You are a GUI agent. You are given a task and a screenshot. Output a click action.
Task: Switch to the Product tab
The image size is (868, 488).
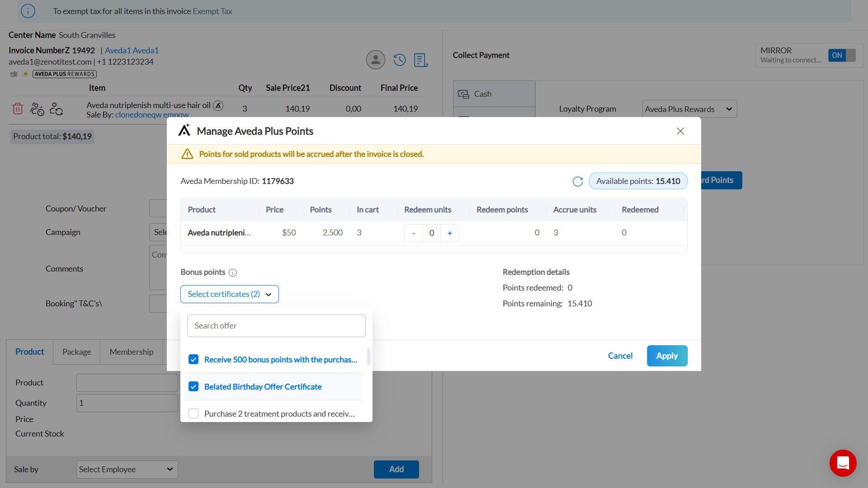coord(30,352)
